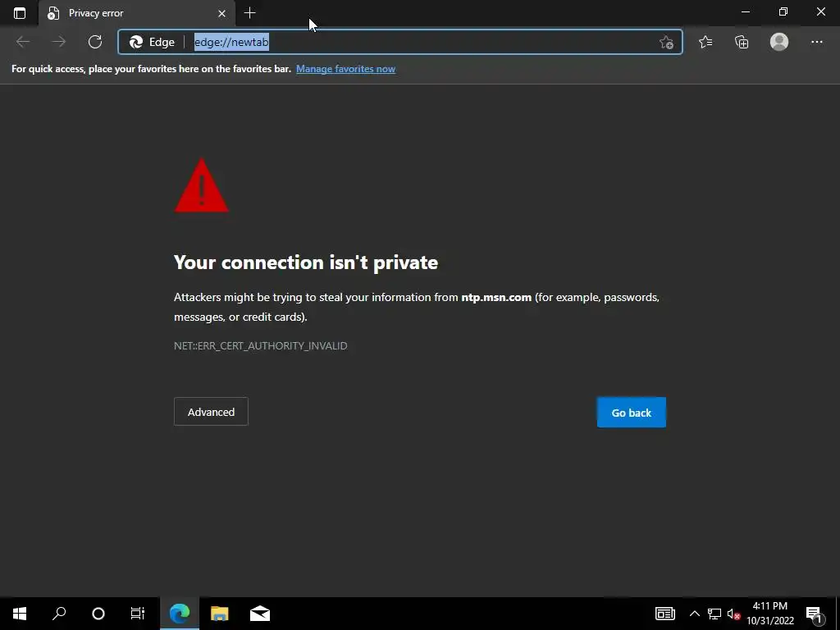The image size is (840, 630).
Task: Show hidden system tray icons
Action: (694, 614)
